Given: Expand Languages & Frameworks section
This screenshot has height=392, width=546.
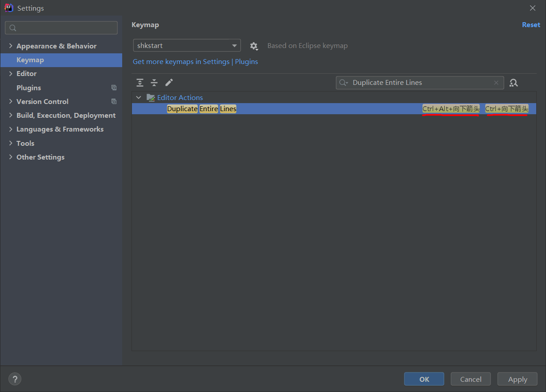Looking at the screenshot, I should 11,129.
